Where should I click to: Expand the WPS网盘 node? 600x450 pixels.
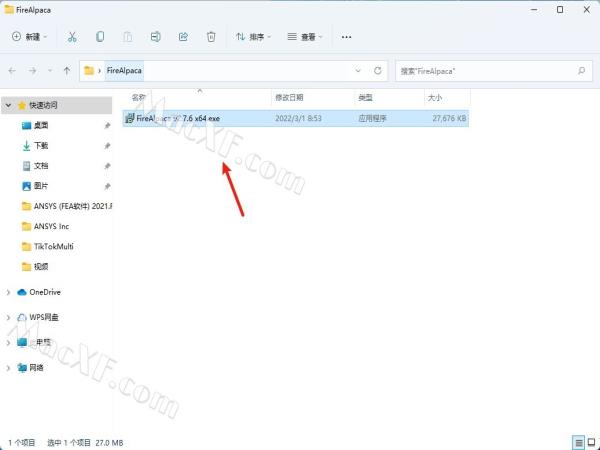coord(8,317)
